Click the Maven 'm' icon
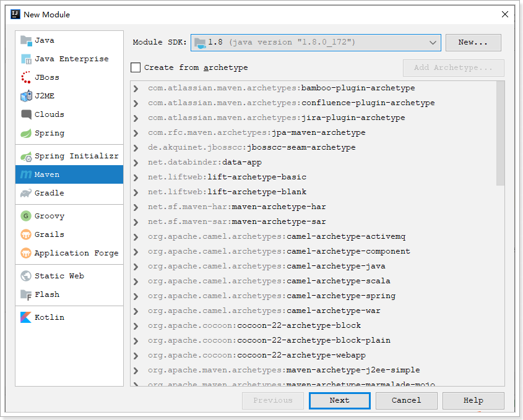This screenshot has height=420, width=523. coord(26,174)
